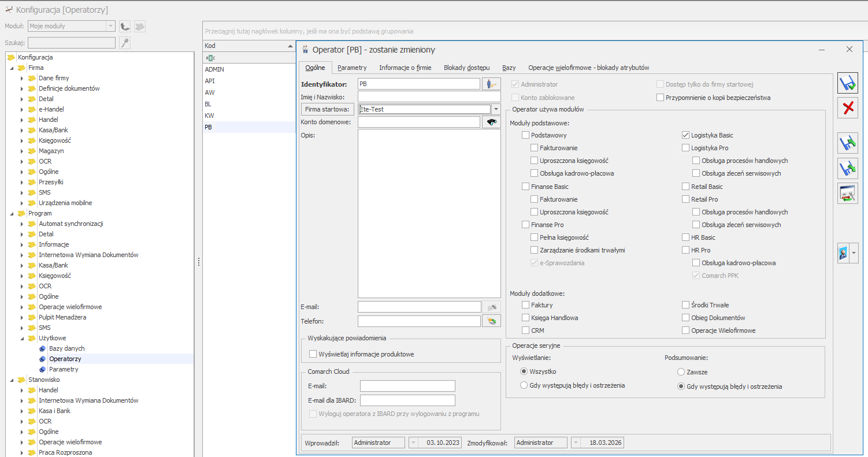Open the Moduł dropdown list
This screenshot has width=868, height=457.
pyautogui.click(x=110, y=26)
